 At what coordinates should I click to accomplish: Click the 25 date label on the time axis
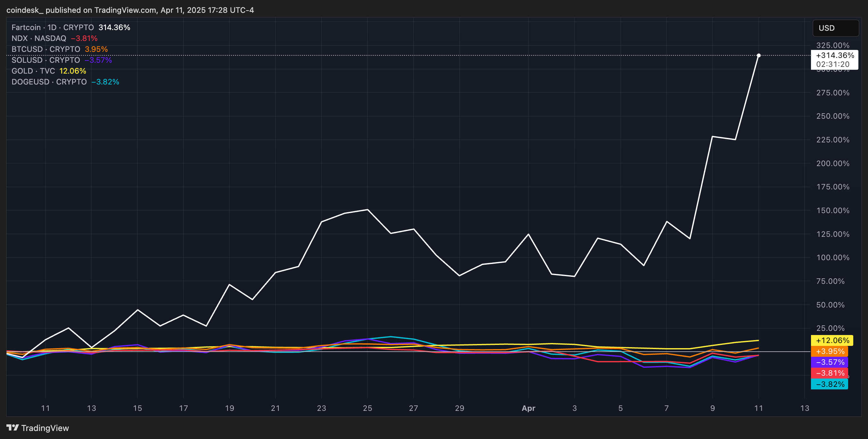[367, 408]
